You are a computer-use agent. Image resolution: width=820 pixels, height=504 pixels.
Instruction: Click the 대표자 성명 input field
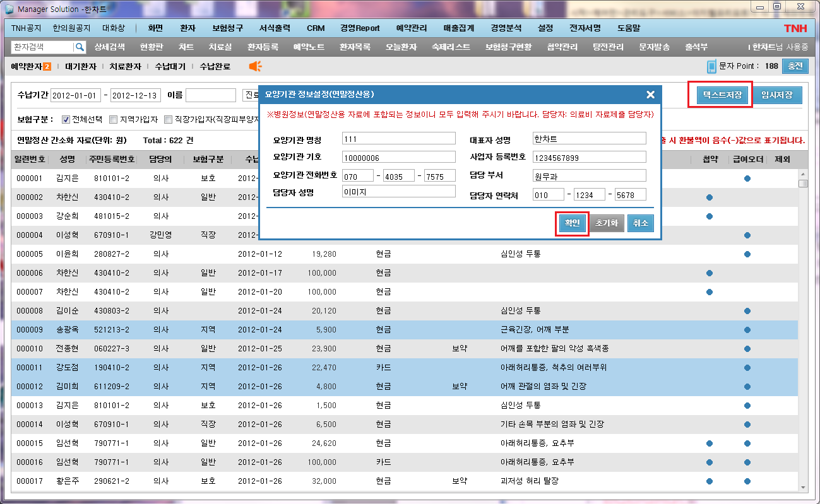pyautogui.click(x=590, y=139)
